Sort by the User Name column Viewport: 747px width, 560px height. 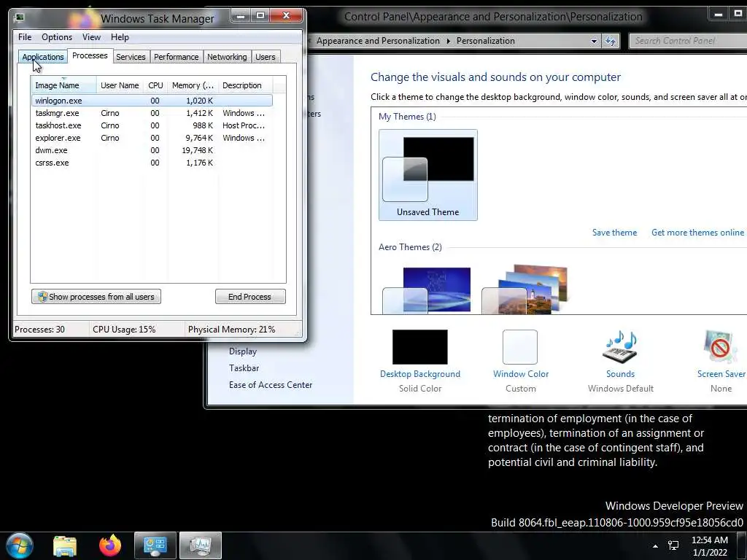click(x=120, y=85)
